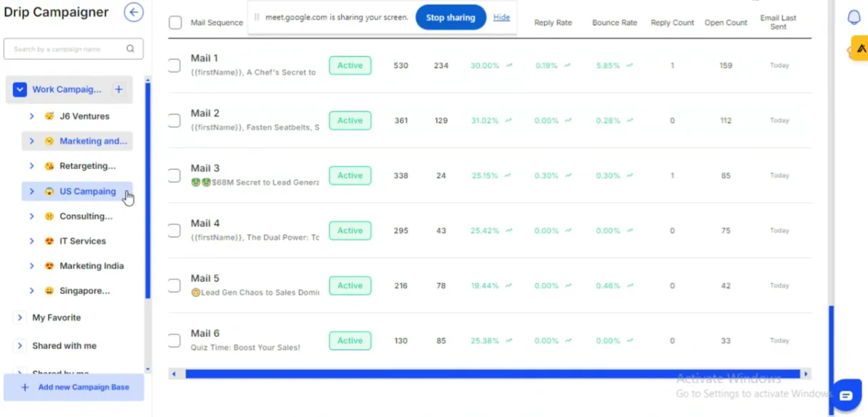Click trend arrow beside Mail 3 rate 25.15%
The image size is (868, 417).
pyautogui.click(x=509, y=175)
